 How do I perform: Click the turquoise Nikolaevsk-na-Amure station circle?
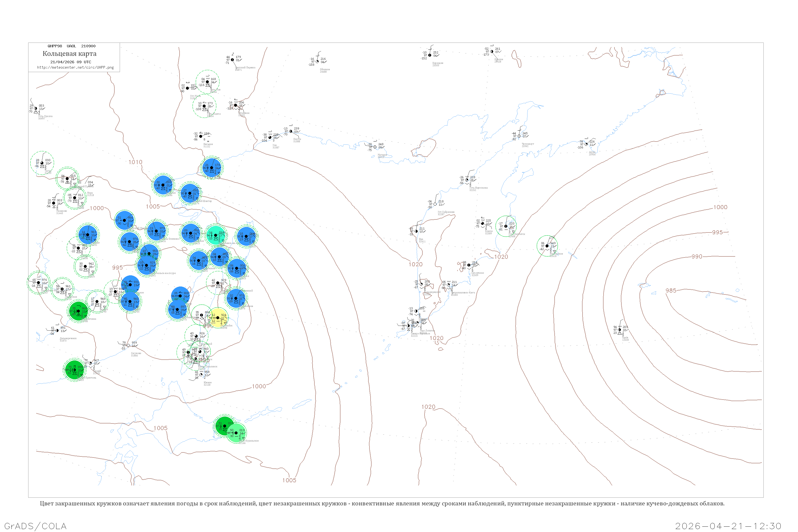click(x=215, y=235)
